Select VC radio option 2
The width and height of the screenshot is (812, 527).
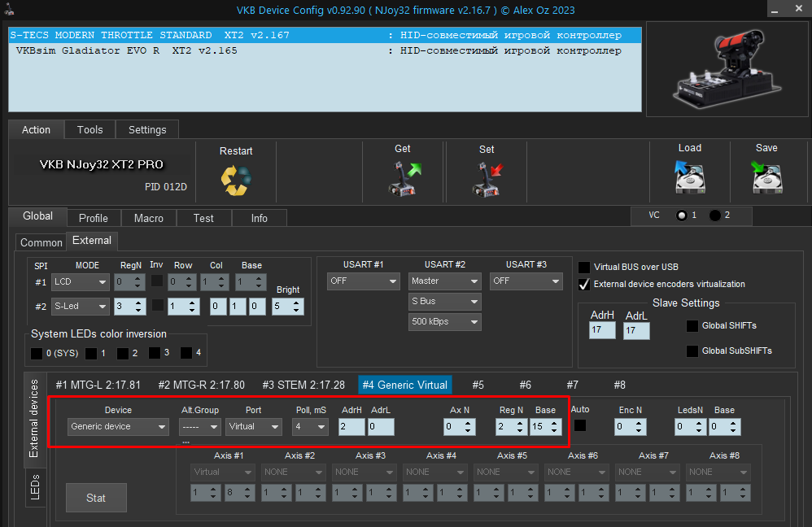pyautogui.click(x=714, y=216)
